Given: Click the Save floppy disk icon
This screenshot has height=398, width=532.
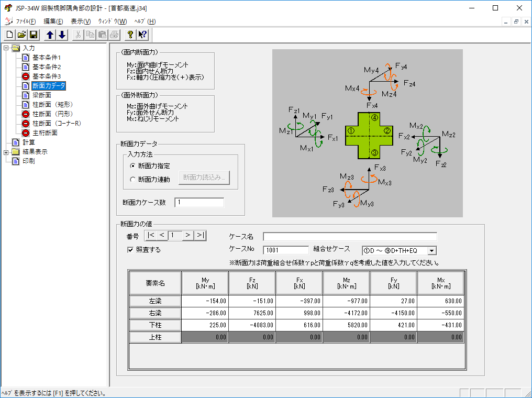Looking at the screenshot, I should [x=34, y=35].
